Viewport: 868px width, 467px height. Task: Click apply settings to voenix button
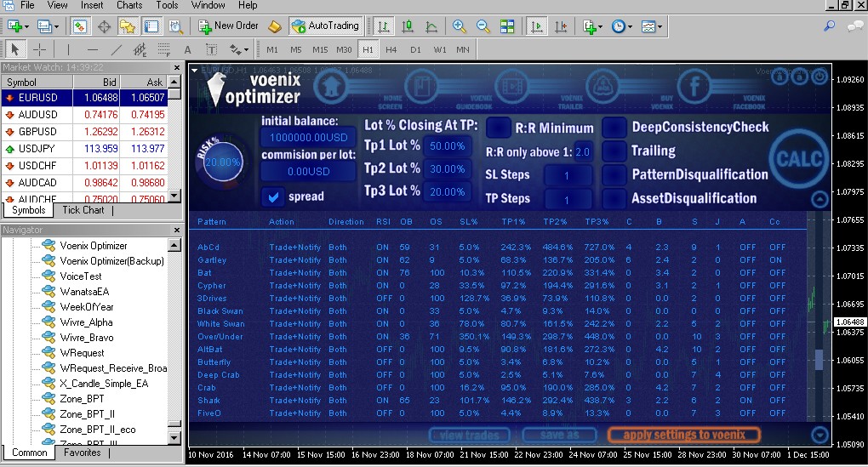[683, 435]
